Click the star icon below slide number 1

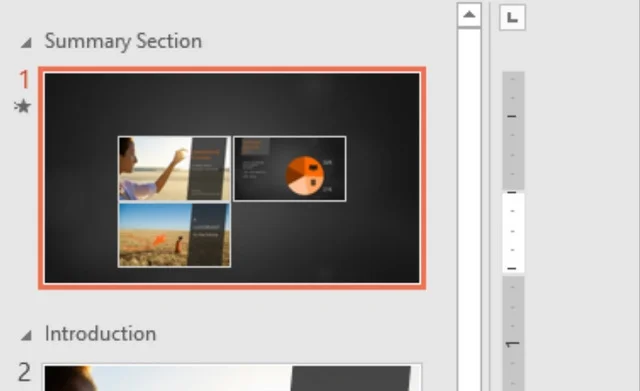coord(22,106)
